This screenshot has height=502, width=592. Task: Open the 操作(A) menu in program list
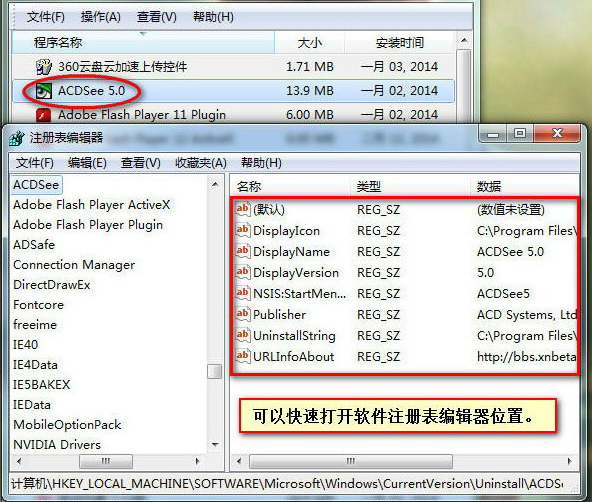coord(100,17)
